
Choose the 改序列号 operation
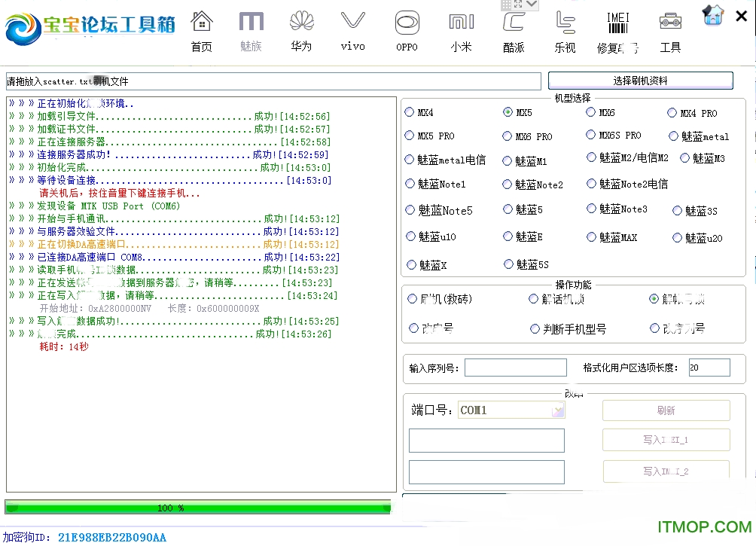tap(655, 328)
